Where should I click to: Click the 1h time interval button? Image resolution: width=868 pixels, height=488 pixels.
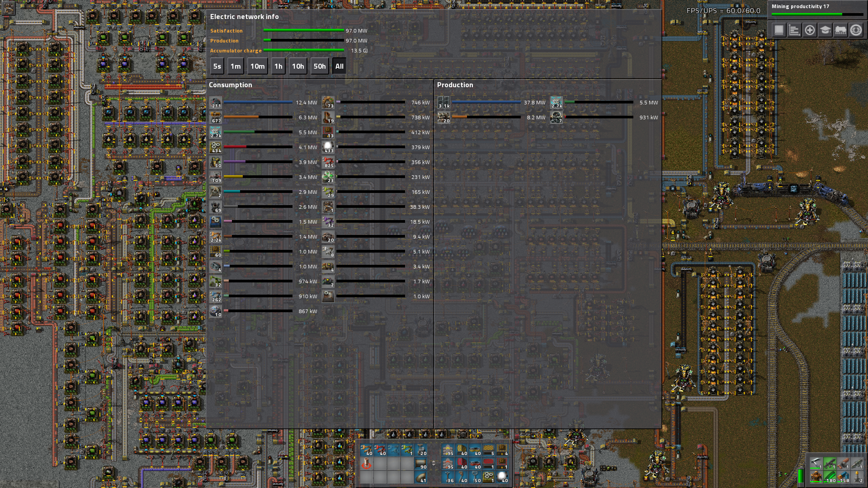click(x=277, y=66)
